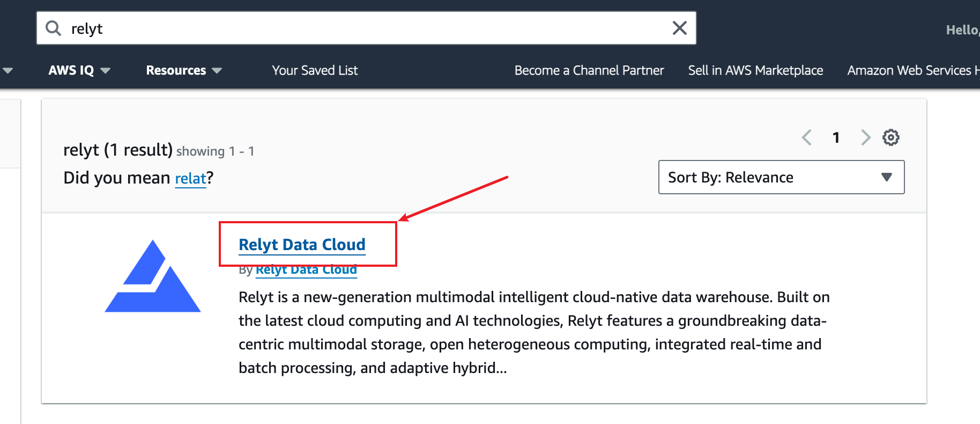Click the suggested search term relat
The height and width of the screenshot is (424, 980).
tap(190, 178)
